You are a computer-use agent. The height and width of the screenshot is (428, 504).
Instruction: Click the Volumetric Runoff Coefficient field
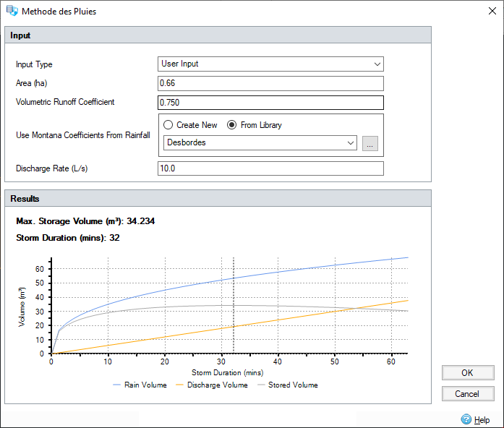pos(270,103)
